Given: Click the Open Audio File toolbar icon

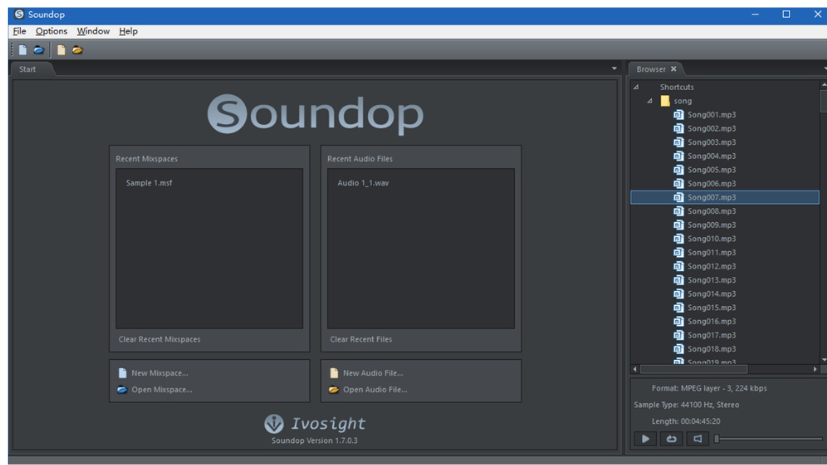Looking at the screenshot, I should pyautogui.click(x=77, y=50).
